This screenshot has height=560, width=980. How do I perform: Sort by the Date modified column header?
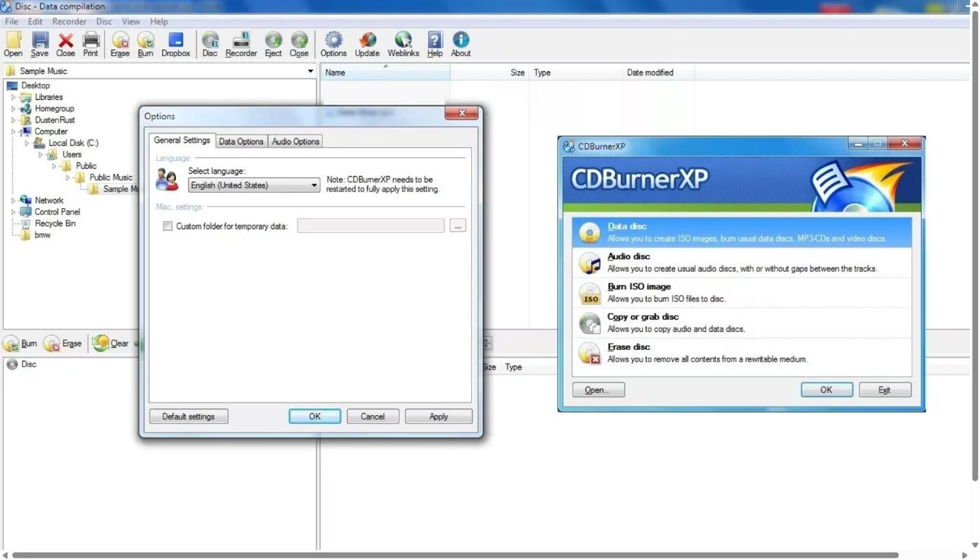tap(658, 73)
